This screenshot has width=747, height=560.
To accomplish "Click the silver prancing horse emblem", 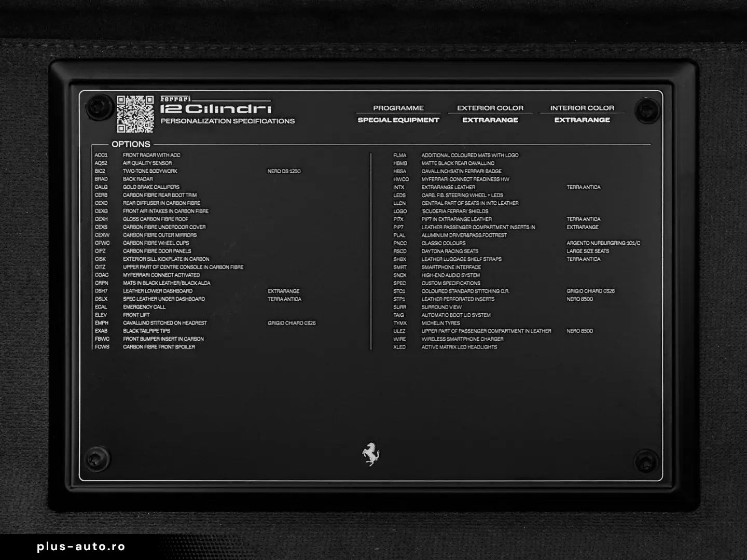I will [x=371, y=454].
